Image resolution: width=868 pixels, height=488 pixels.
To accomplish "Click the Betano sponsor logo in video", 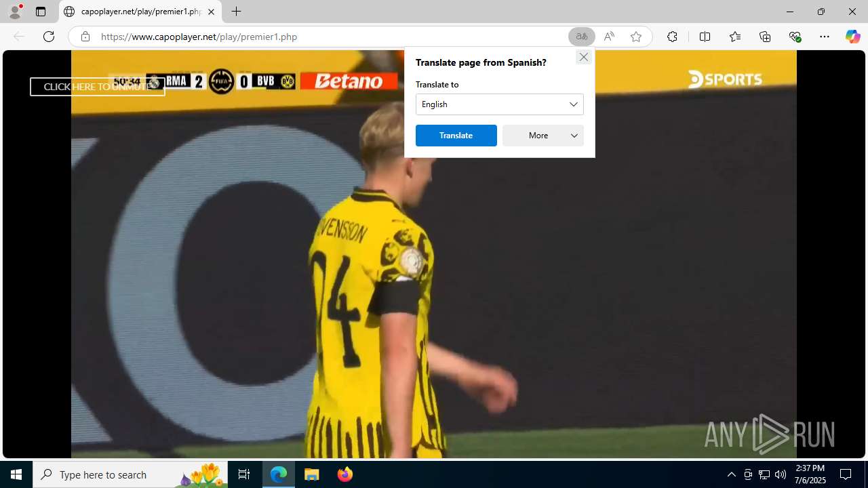I will click(349, 81).
